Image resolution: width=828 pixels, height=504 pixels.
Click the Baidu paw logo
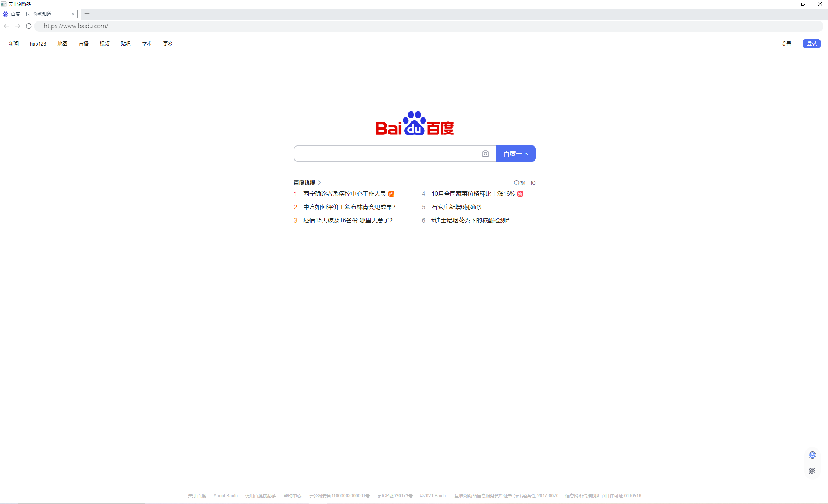click(415, 121)
